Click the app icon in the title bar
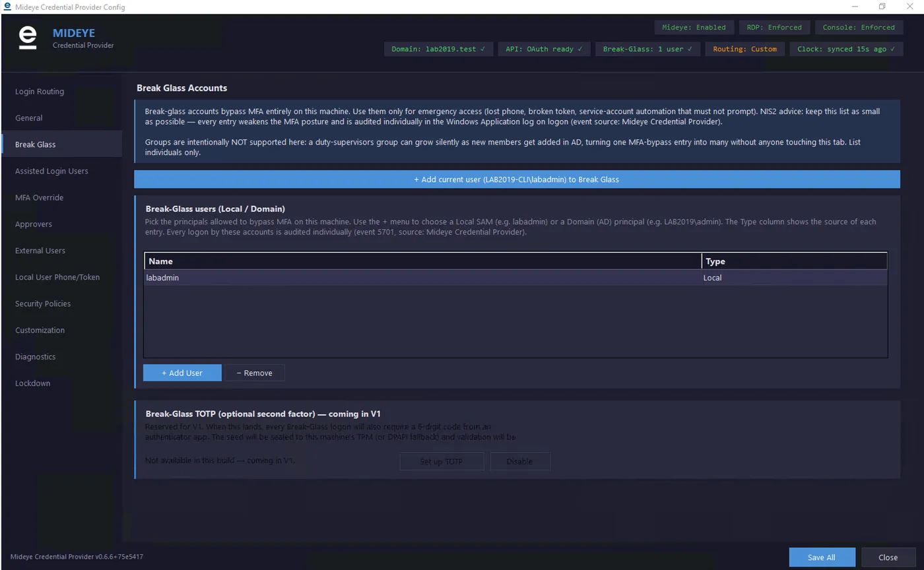Viewport: 924px width, 570px height. click(x=7, y=7)
